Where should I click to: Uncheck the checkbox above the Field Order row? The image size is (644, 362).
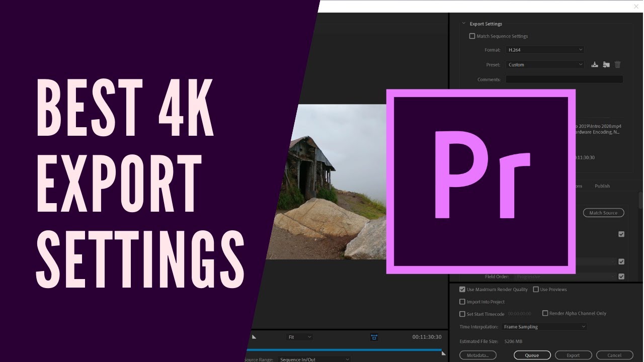tap(621, 261)
